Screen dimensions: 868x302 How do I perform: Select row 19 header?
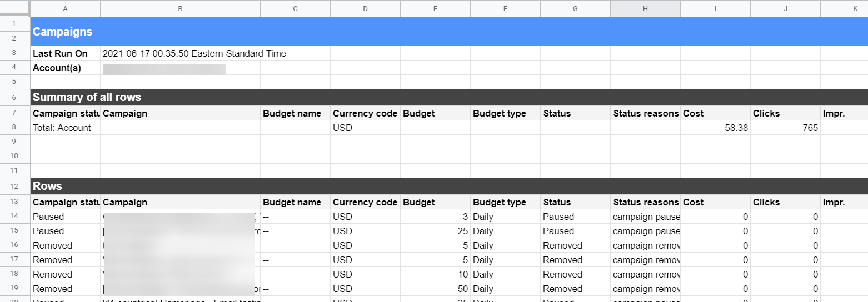click(x=15, y=289)
